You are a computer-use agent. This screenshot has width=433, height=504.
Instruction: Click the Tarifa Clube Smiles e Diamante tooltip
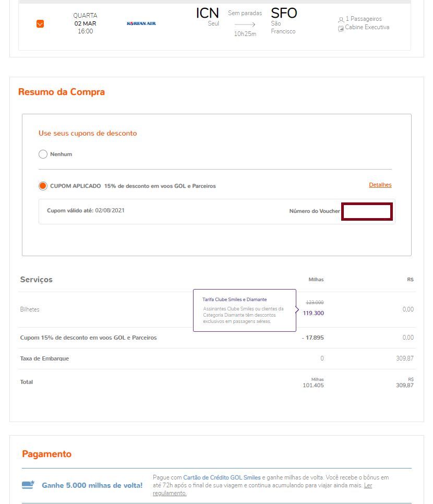pyautogui.click(x=245, y=310)
